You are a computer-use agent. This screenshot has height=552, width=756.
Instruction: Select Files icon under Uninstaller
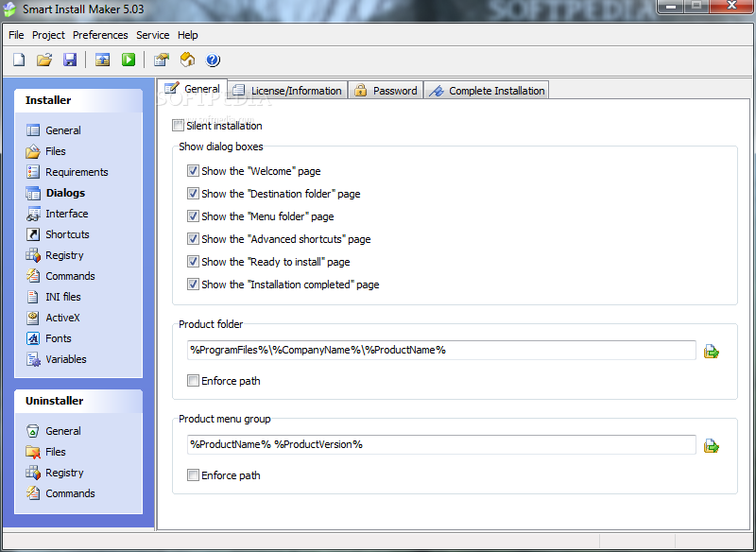[x=33, y=452]
